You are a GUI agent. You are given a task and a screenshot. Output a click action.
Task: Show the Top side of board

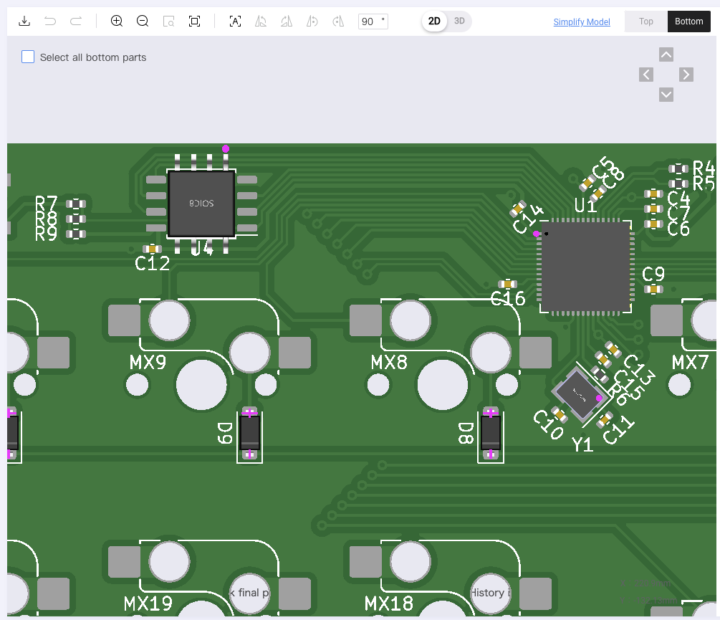click(646, 21)
